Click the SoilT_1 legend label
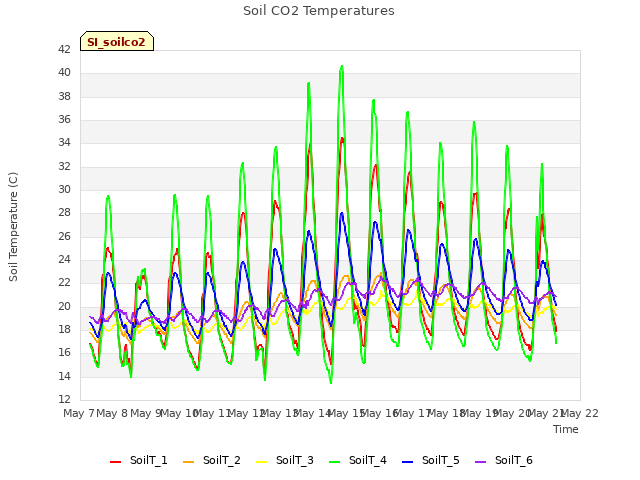 [x=149, y=460]
